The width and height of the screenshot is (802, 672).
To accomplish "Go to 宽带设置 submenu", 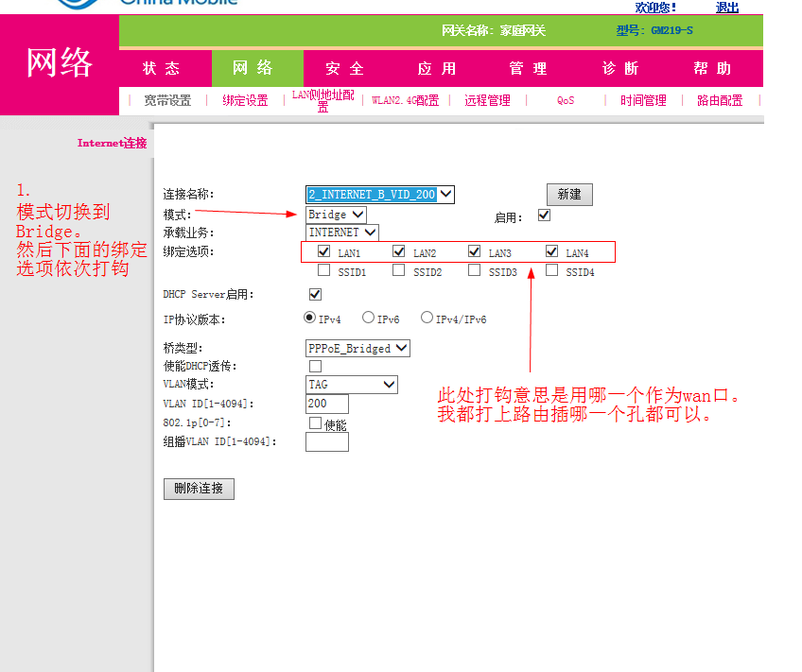I will point(167,101).
